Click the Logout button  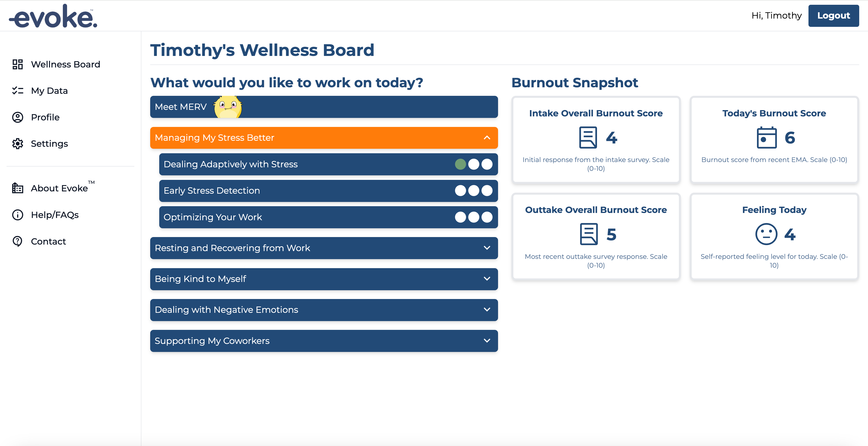[x=833, y=16]
